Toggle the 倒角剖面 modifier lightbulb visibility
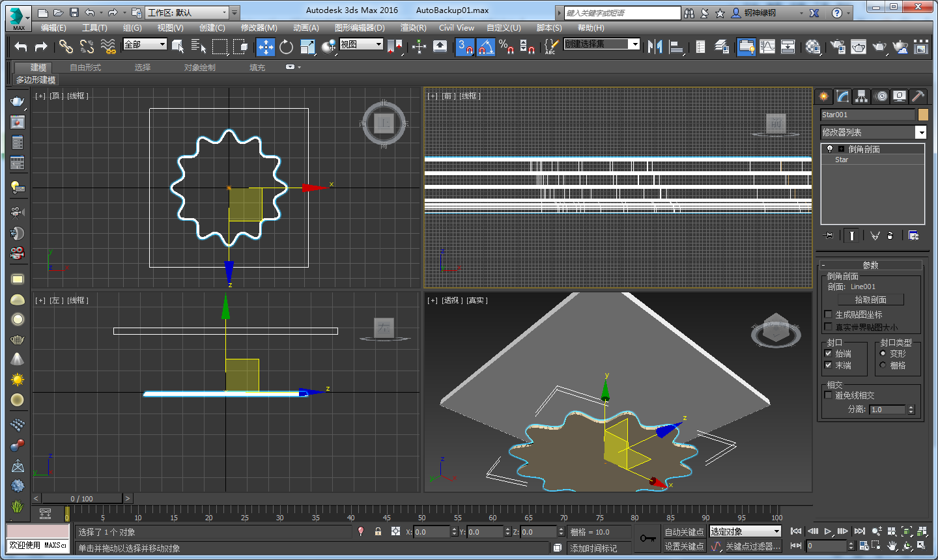This screenshot has height=560, width=938. 830,149
